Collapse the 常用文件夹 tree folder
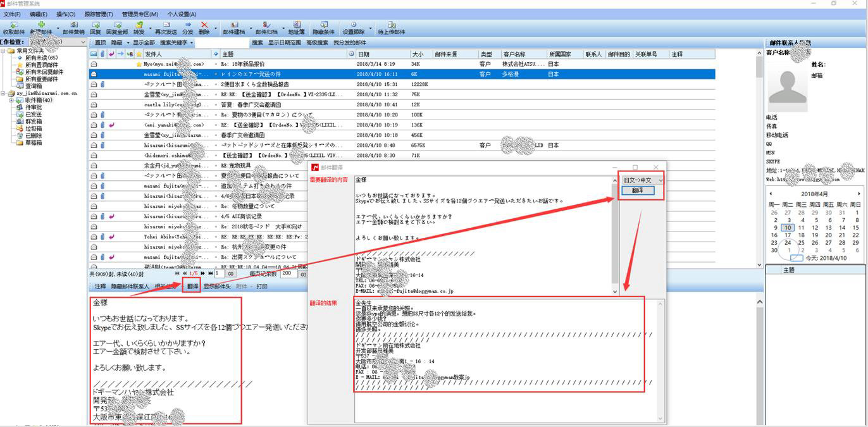The image size is (868, 427). pos(4,51)
